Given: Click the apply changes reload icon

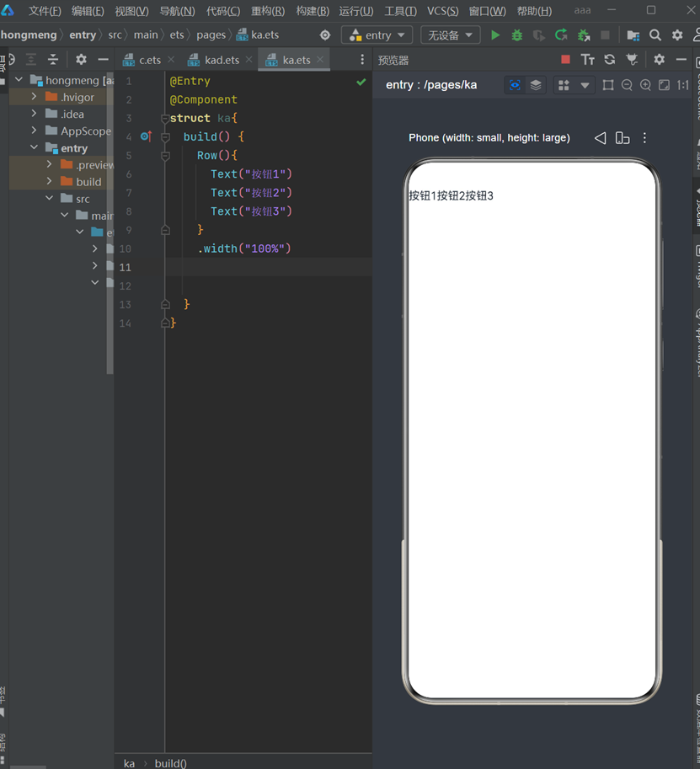Looking at the screenshot, I should point(561,35).
